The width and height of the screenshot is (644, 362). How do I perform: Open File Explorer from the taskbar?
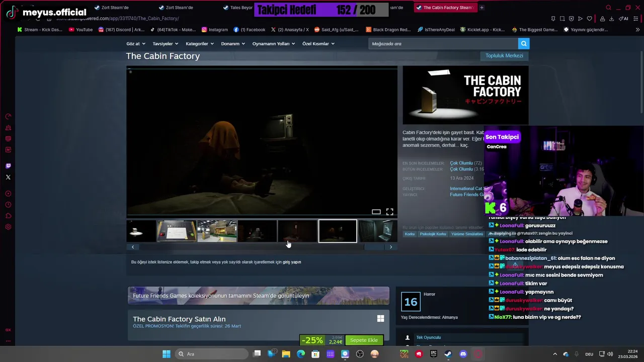pos(286,354)
